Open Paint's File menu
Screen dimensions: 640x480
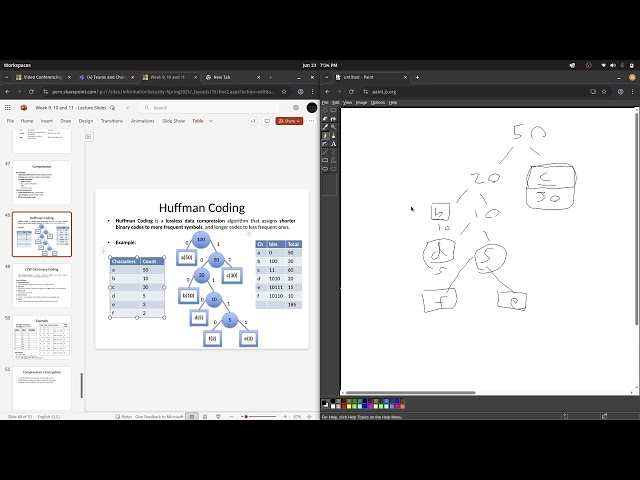[325, 103]
